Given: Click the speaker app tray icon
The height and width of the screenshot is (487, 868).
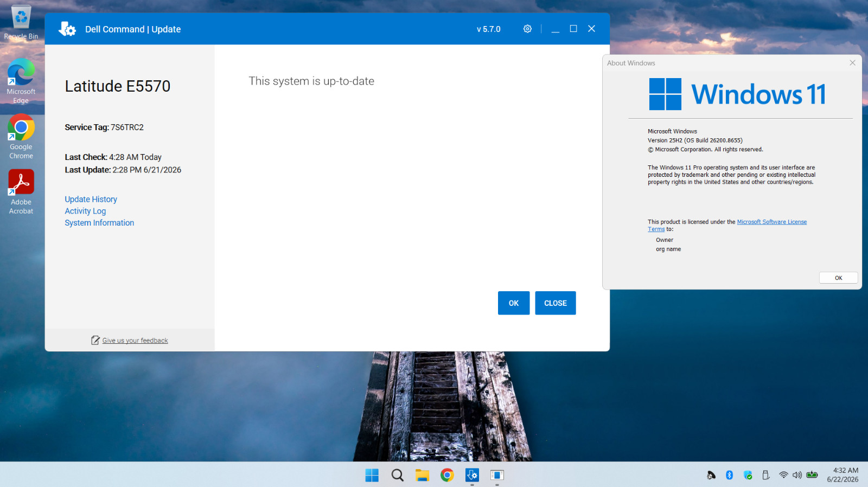Looking at the screenshot, I should pyautogui.click(x=711, y=475).
